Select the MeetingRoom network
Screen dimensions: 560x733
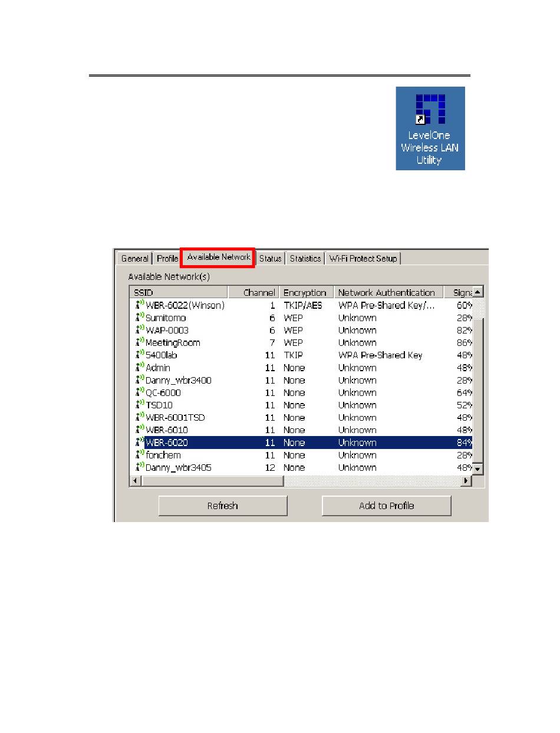[x=173, y=342]
